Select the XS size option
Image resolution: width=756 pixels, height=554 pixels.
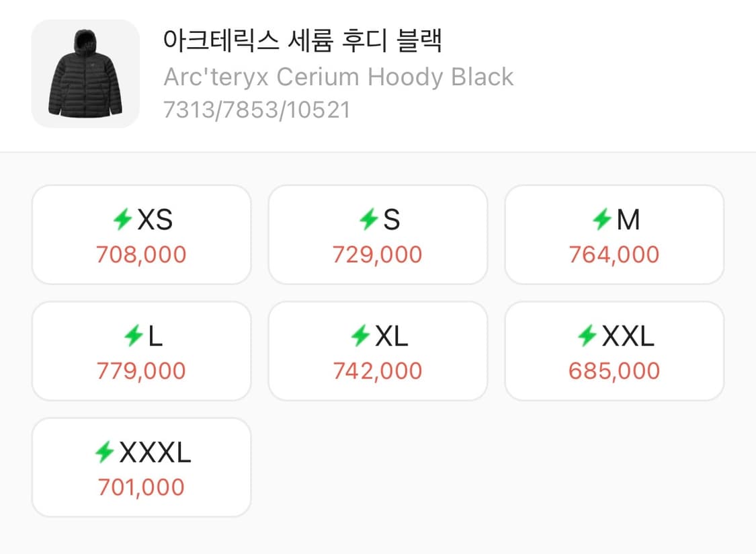141,234
